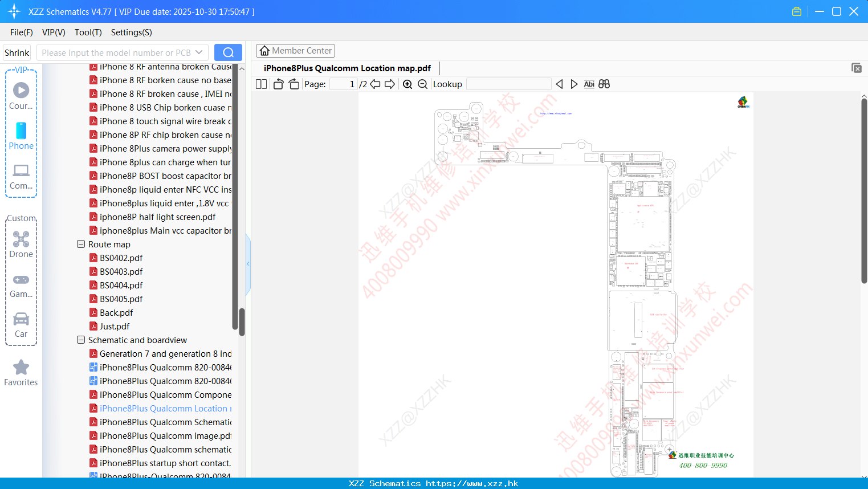Open the File(F) menu
Image resolution: width=868 pixels, height=489 pixels.
[22, 32]
